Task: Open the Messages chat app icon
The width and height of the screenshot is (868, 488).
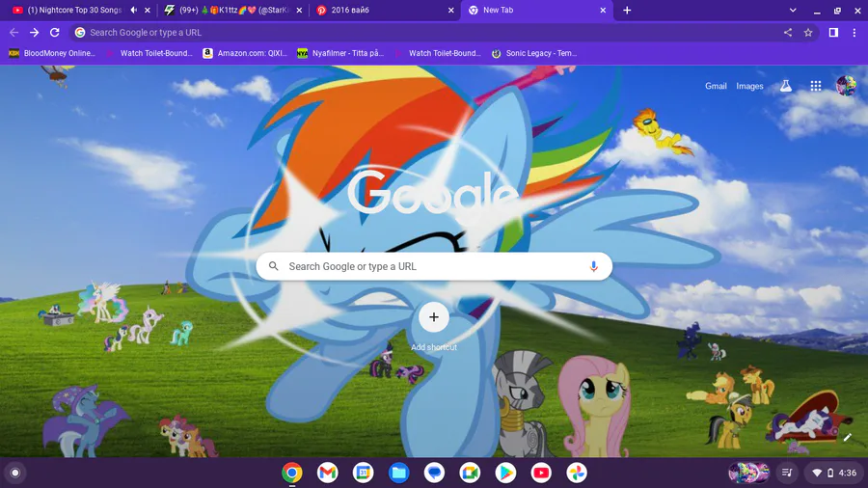Action: (434, 473)
